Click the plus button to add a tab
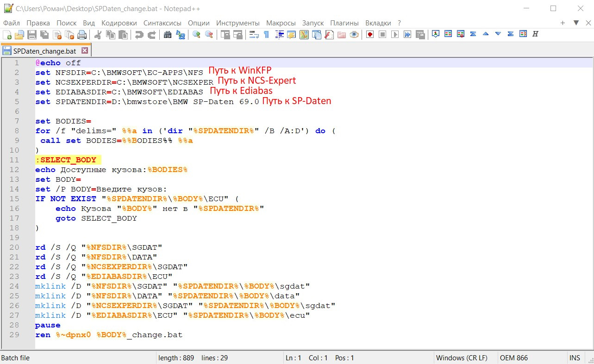Screen dimensions: 594x364 tap(563, 23)
